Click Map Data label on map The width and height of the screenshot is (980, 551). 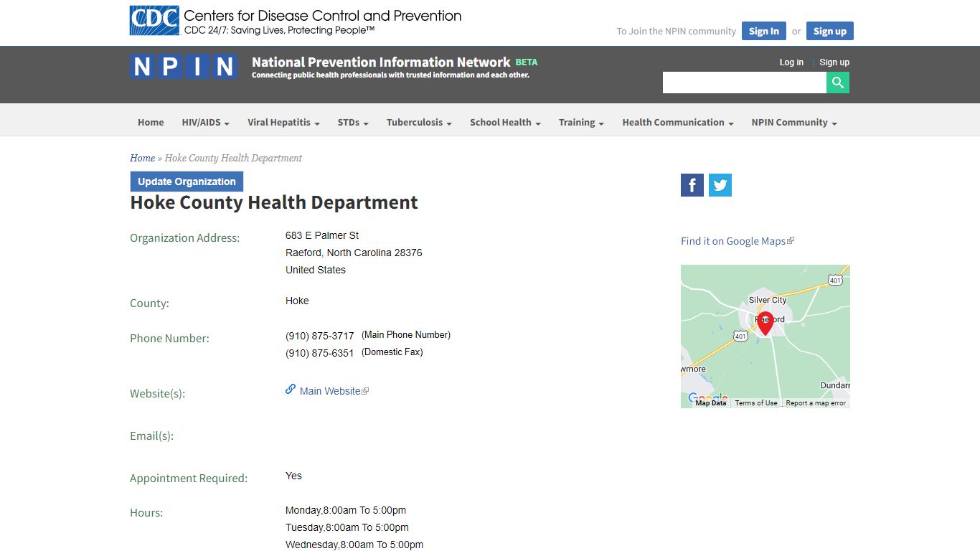[x=711, y=403]
